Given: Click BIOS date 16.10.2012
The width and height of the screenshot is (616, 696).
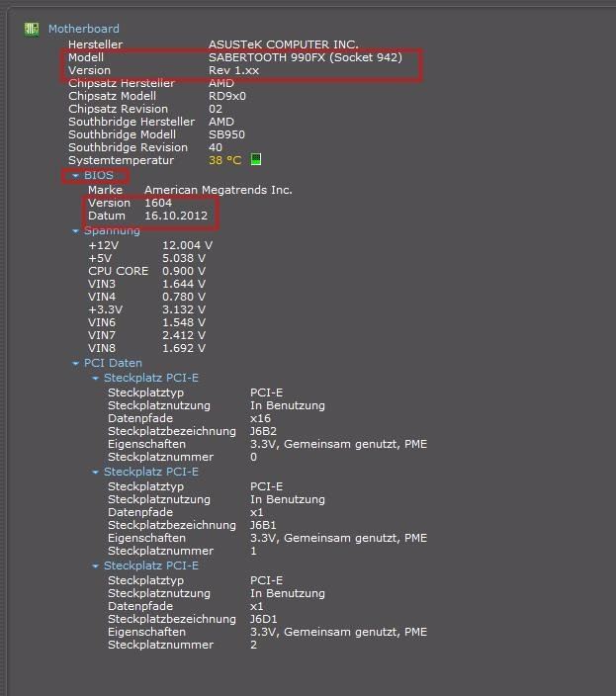Looking at the screenshot, I should pos(176,216).
